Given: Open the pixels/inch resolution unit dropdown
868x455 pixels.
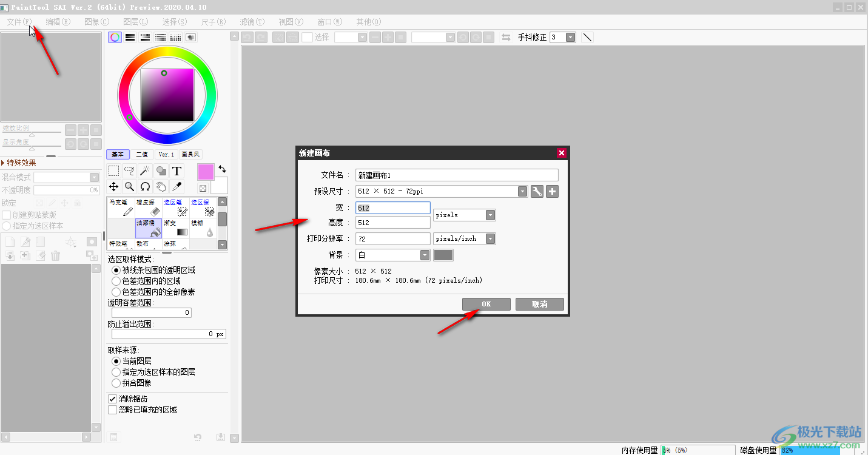Looking at the screenshot, I should tap(491, 239).
